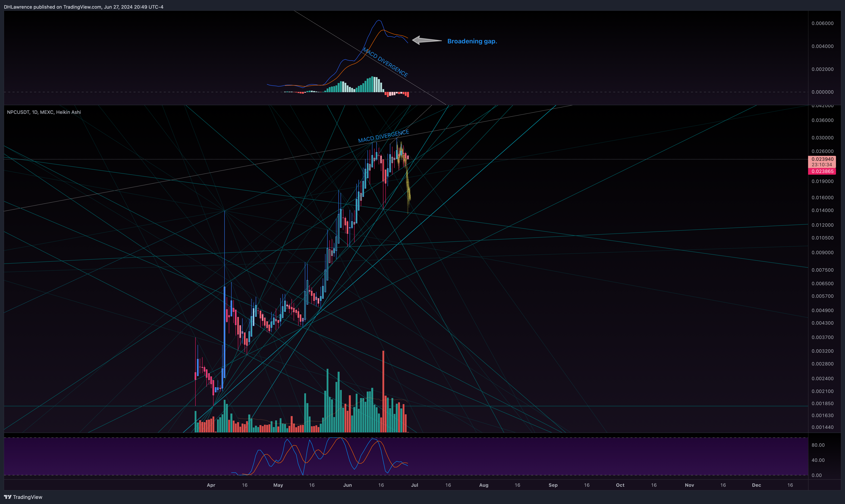Click the 80.00 stochastic scale level
The image size is (845, 504).
(818, 445)
